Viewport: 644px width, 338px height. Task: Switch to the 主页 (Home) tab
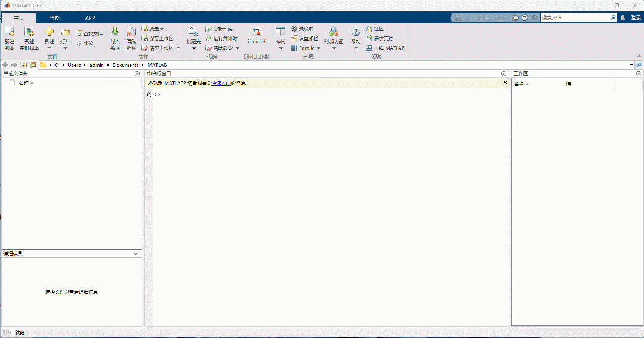(x=19, y=18)
